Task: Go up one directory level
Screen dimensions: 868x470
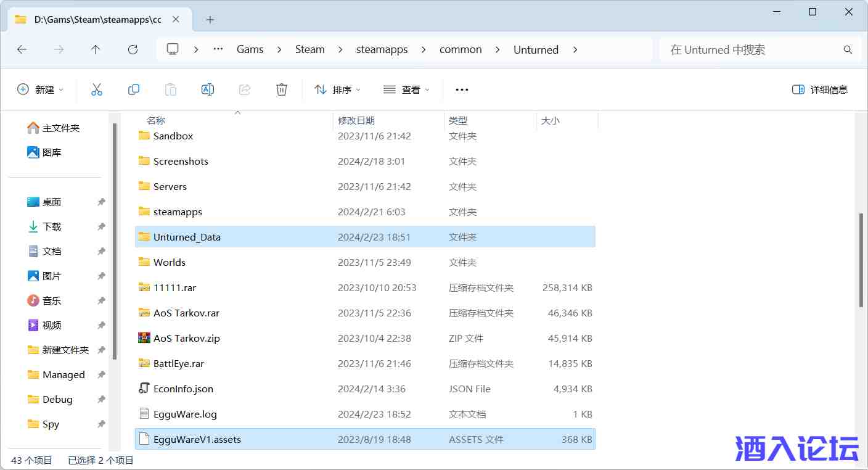Action: (96, 50)
